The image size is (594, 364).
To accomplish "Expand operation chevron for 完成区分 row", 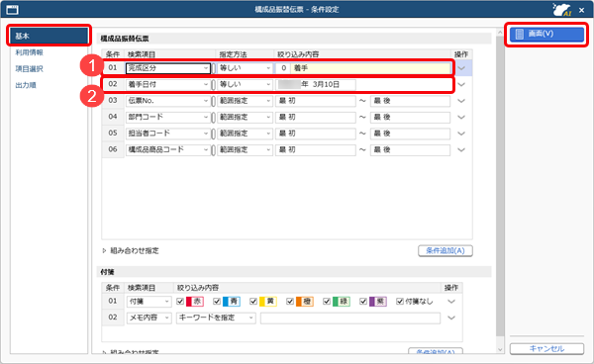I will [461, 68].
